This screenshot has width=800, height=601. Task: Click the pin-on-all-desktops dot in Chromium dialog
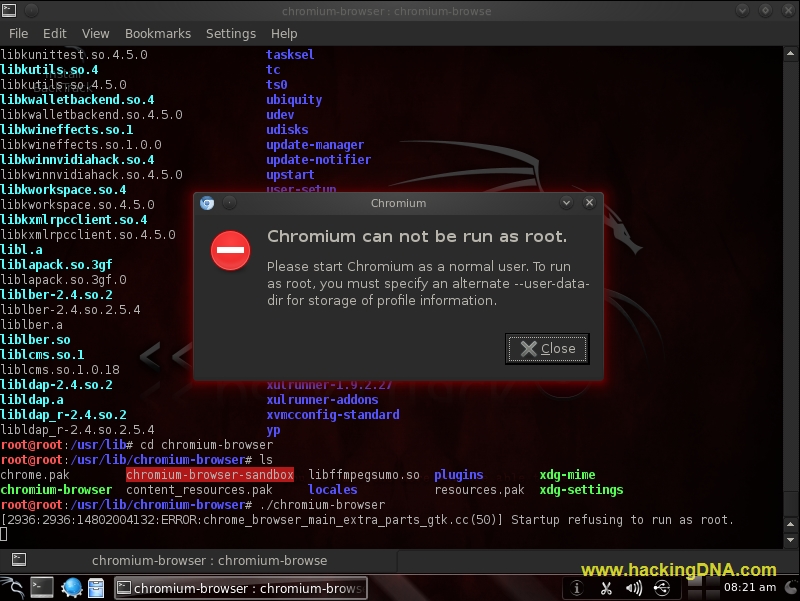pyautogui.click(x=230, y=203)
